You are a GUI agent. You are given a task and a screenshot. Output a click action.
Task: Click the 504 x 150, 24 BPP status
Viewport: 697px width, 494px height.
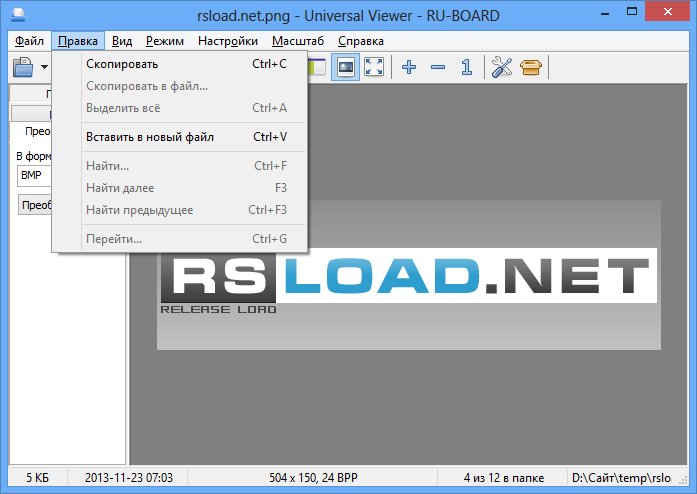click(313, 478)
